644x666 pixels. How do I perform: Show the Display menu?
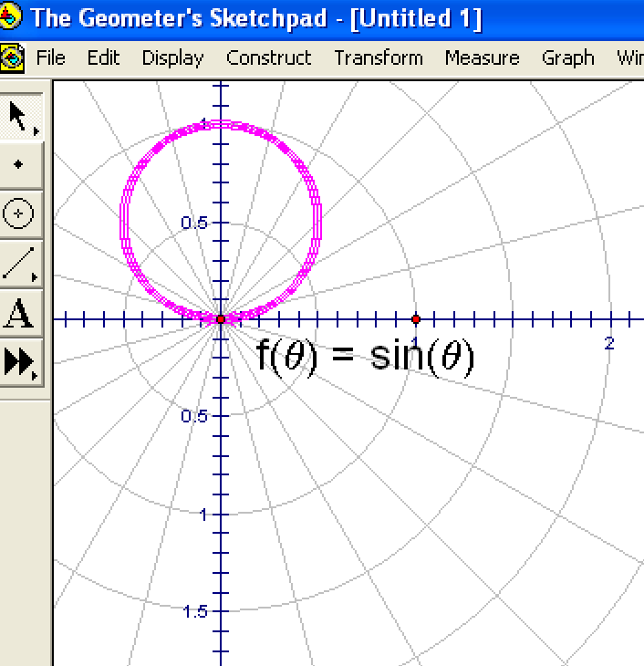(172, 57)
